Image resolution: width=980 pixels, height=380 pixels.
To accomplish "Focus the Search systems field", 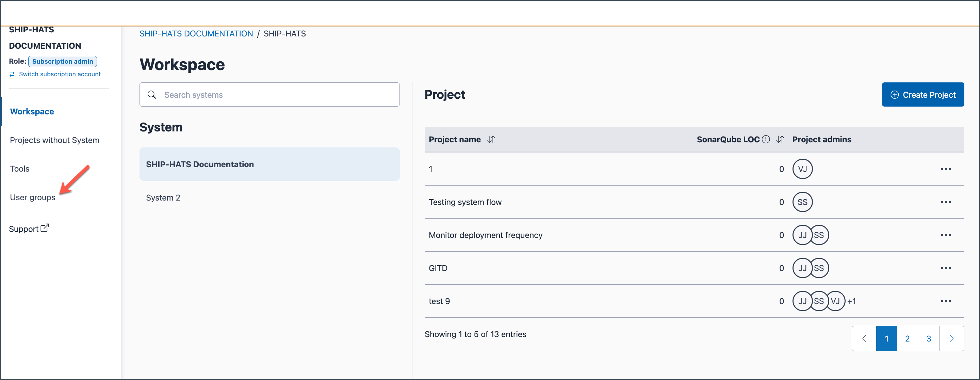I will (x=269, y=95).
